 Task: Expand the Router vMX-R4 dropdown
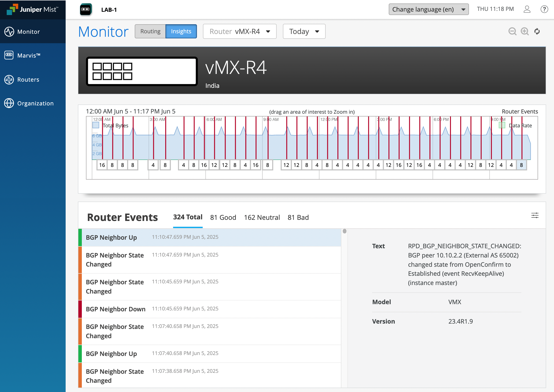coord(239,31)
